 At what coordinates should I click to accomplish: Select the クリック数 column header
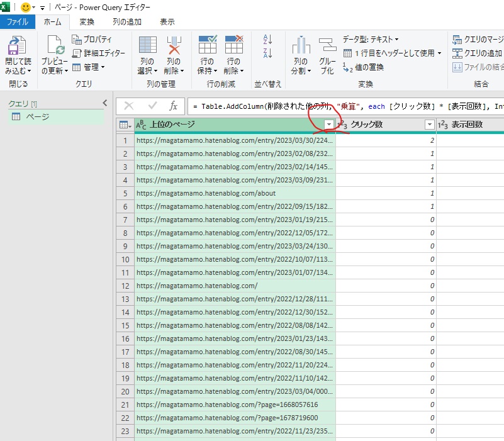(x=386, y=125)
